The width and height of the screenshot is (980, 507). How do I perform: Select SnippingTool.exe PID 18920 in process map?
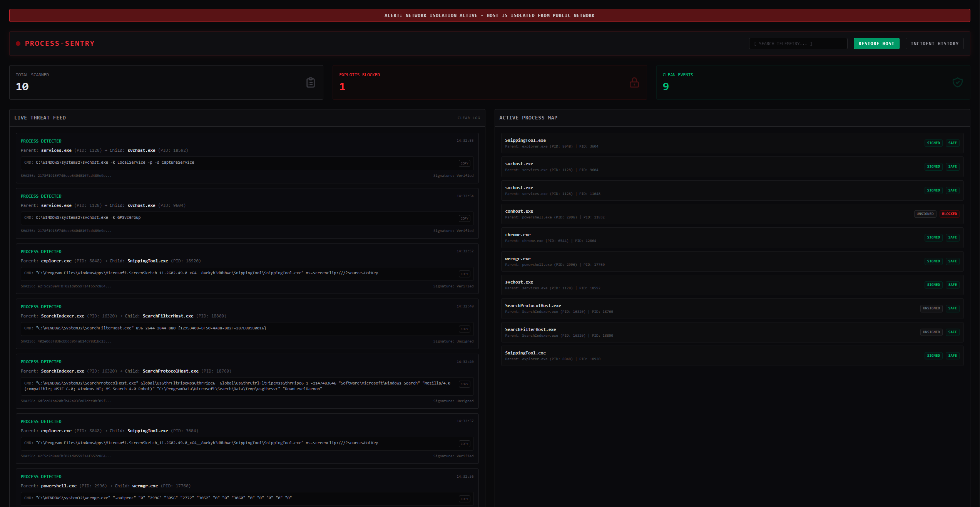(732, 356)
